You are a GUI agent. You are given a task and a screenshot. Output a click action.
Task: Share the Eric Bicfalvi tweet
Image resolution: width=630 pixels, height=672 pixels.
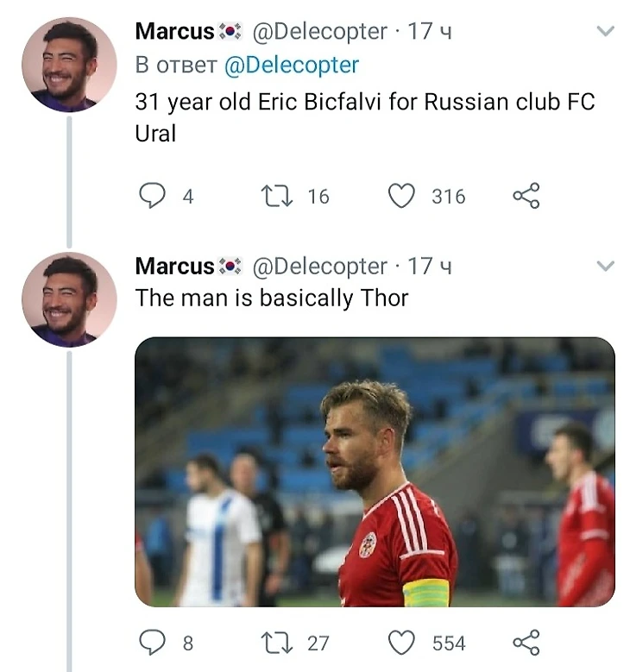pos(526,196)
